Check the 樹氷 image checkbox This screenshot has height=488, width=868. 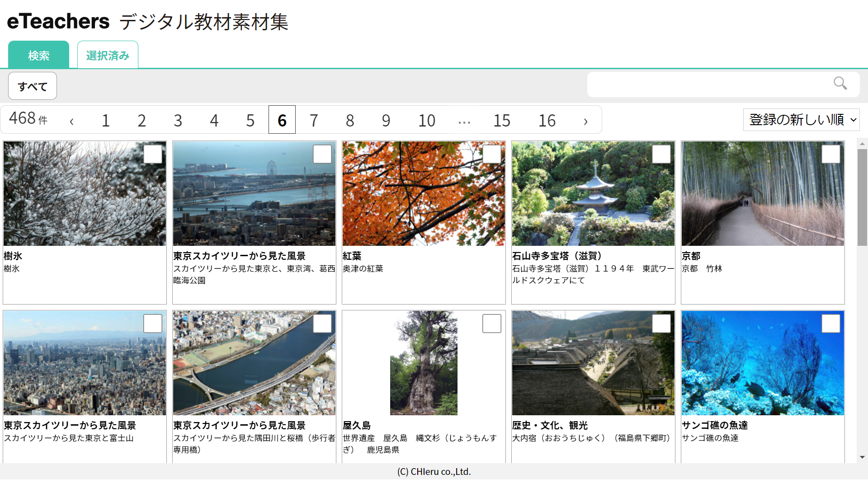point(153,154)
